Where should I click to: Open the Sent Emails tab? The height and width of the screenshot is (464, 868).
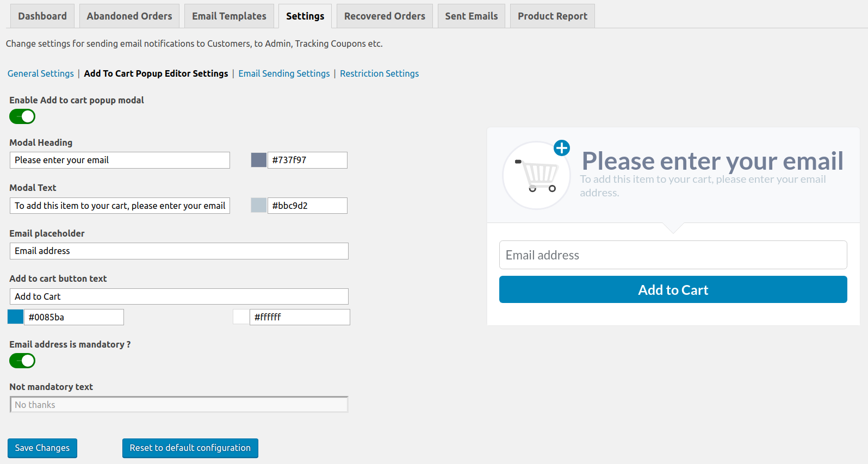point(472,16)
